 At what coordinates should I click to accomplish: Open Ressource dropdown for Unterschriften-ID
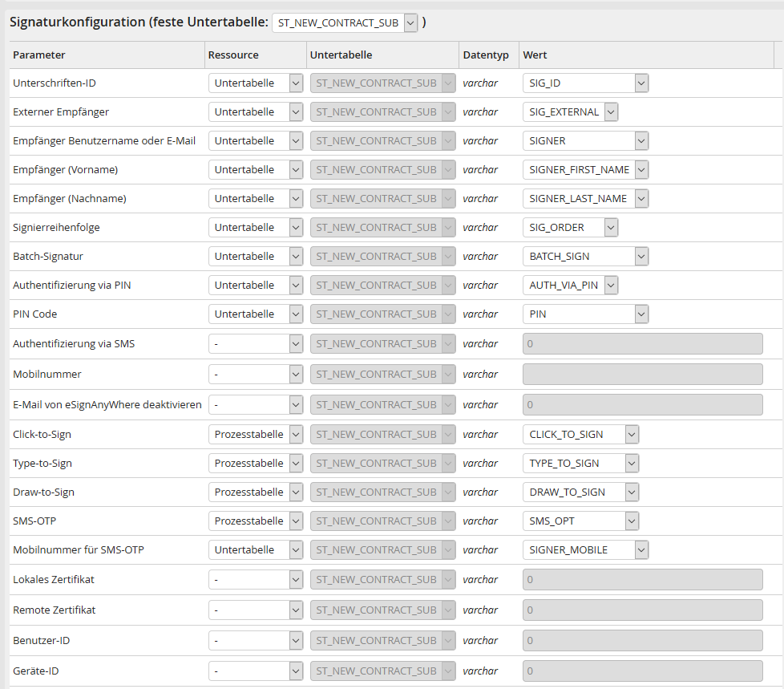point(255,83)
